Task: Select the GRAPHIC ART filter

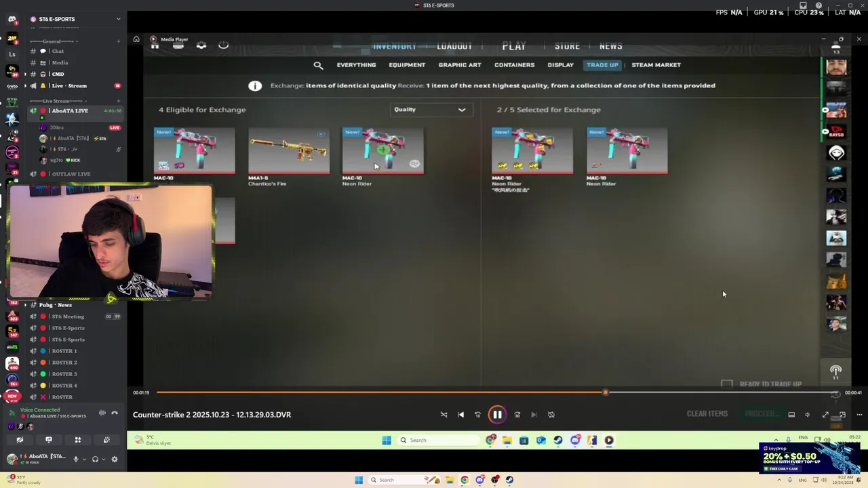Action: (460, 65)
